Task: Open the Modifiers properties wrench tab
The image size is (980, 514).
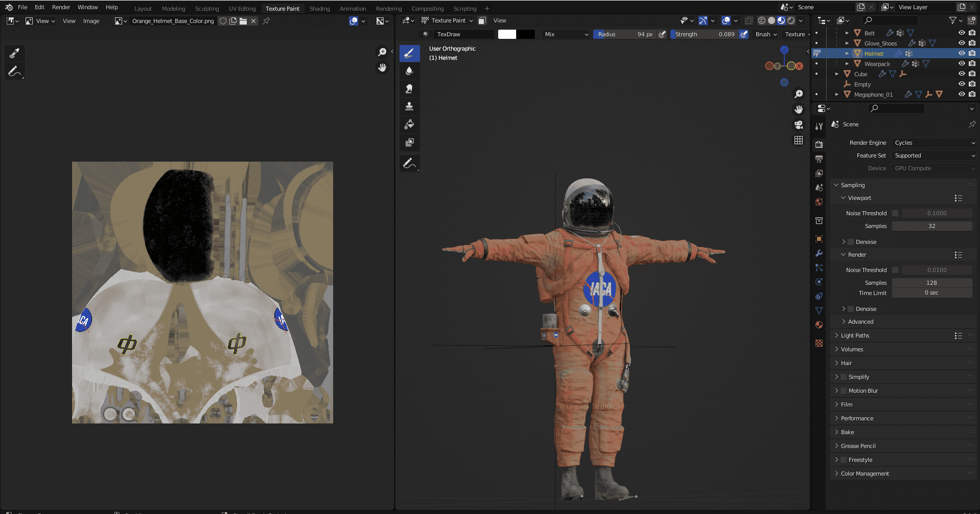Action: (819, 253)
